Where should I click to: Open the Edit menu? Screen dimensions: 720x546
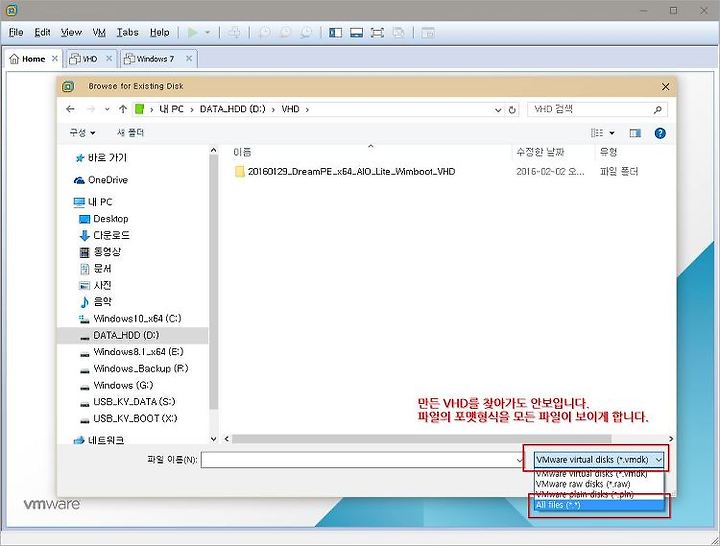point(42,33)
